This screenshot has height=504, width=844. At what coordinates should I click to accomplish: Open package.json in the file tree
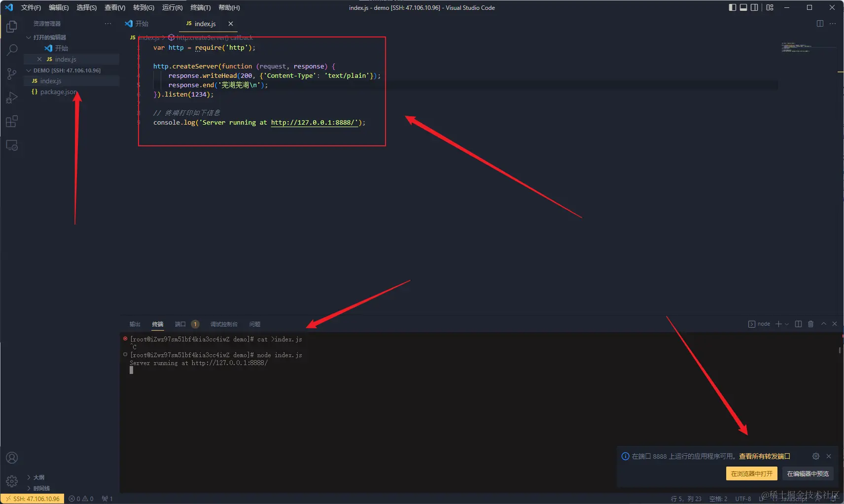pyautogui.click(x=71, y=92)
